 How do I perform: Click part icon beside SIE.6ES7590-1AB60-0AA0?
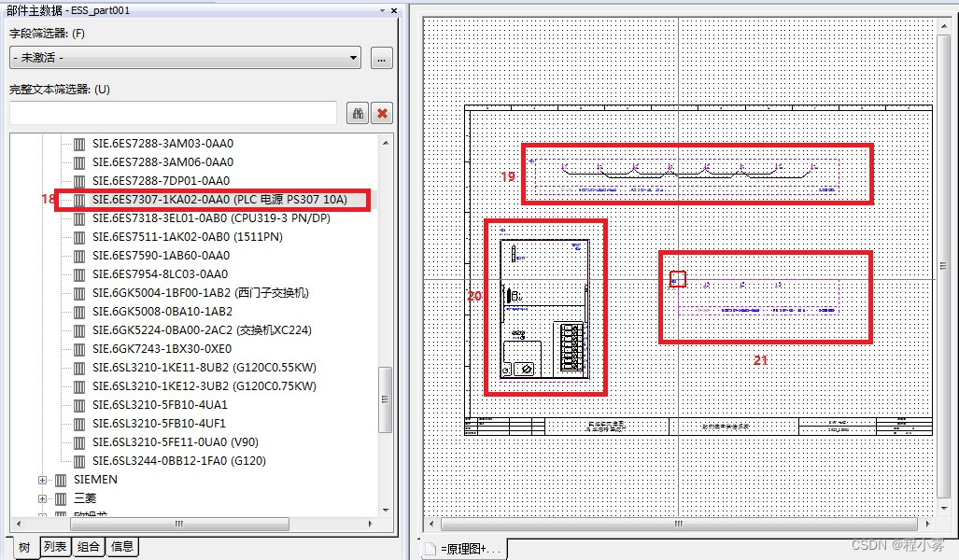click(78, 256)
